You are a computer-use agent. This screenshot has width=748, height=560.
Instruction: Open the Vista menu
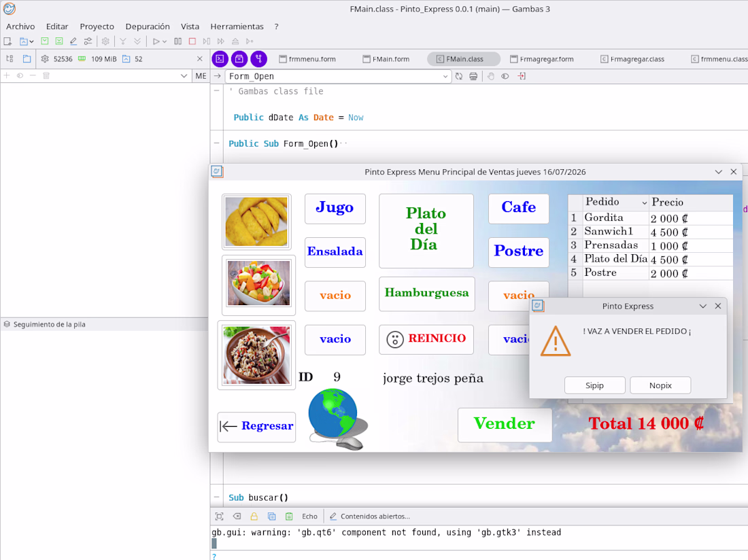coord(190,27)
